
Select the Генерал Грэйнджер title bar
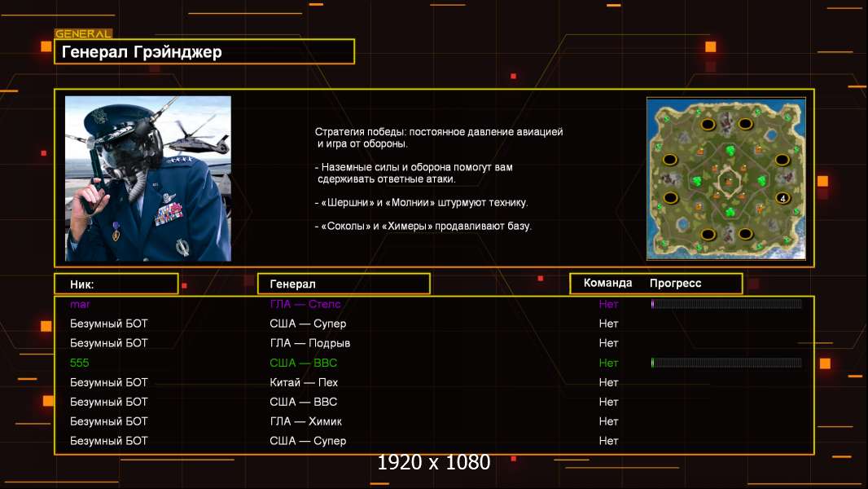(x=204, y=52)
